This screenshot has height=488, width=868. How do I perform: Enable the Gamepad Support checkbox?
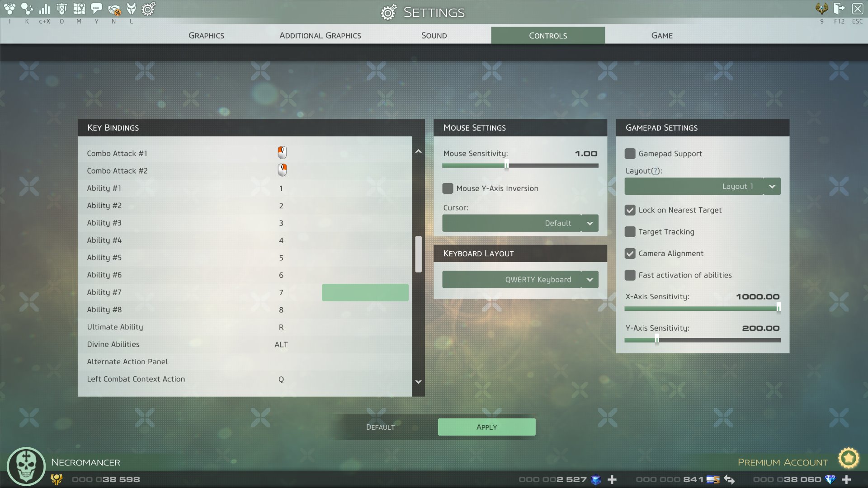point(630,154)
